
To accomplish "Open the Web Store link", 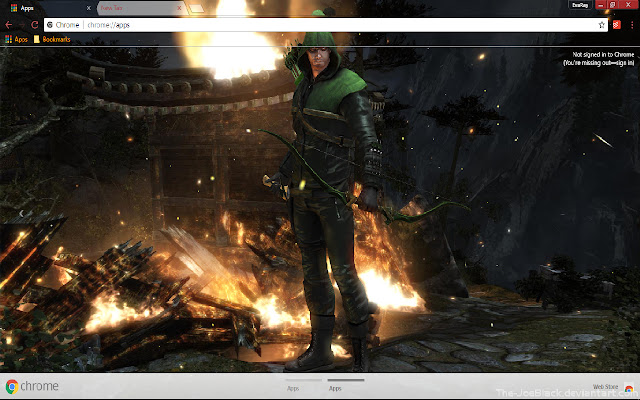I will tap(605, 387).
